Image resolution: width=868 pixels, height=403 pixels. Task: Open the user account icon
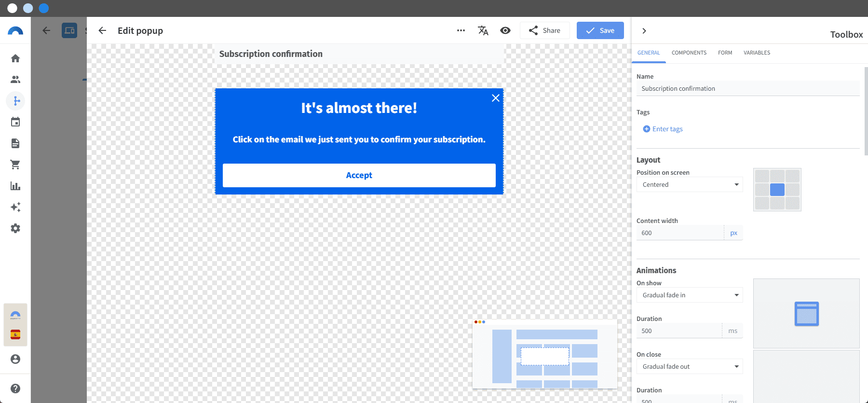(15, 359)
